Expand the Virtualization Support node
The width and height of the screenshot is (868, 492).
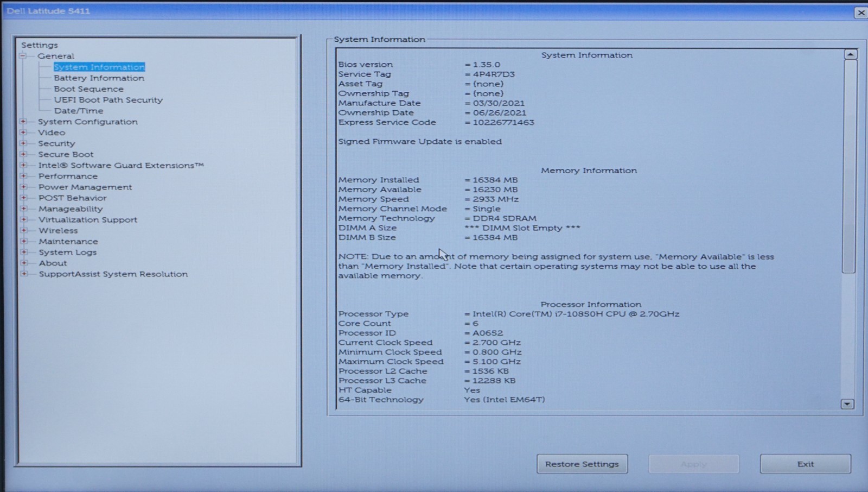pyautogui.click(x=23, y=219)
